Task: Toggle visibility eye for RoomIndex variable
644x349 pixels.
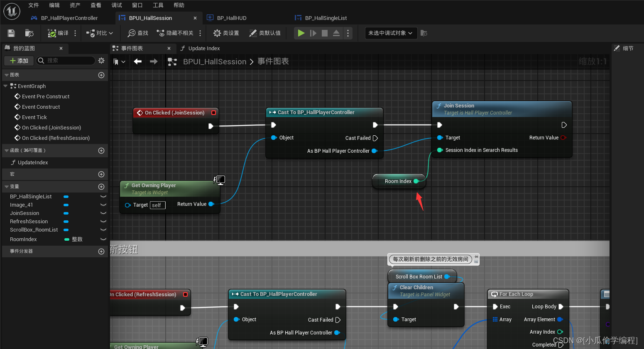Action: tap(103, 239)
